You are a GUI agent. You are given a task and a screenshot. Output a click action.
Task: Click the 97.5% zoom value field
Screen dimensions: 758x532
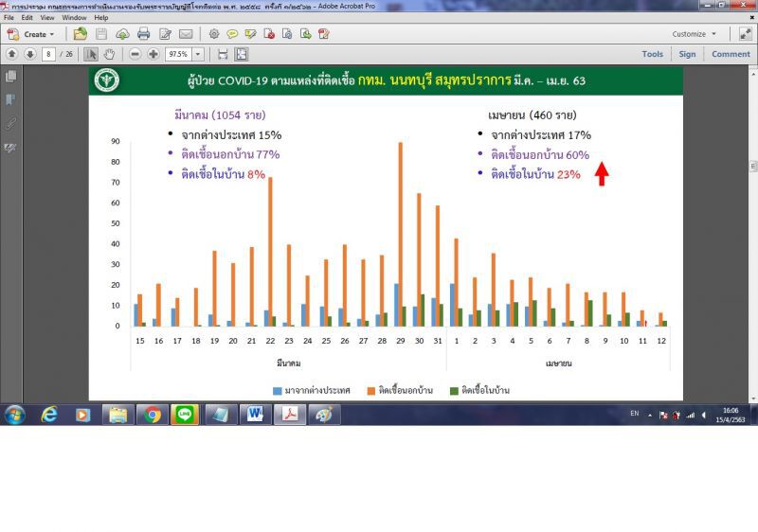[179, 54]
